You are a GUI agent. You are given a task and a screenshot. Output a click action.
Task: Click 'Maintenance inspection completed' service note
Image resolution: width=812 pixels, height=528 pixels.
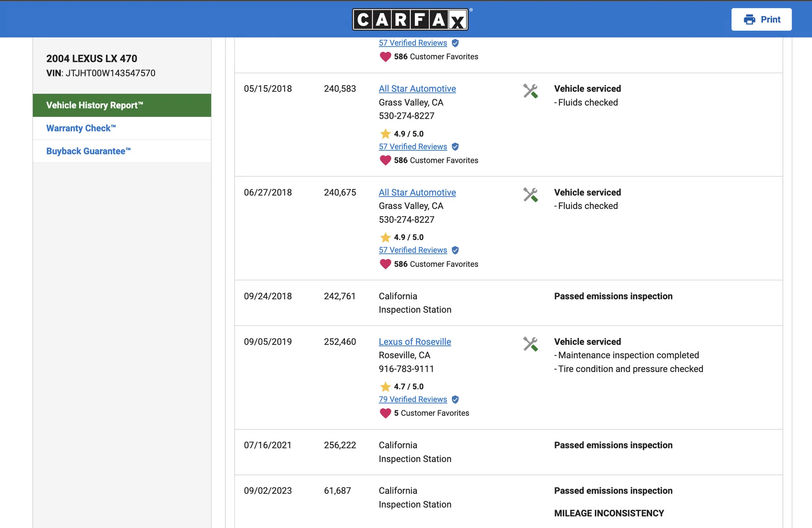click(x=628, y=355)
